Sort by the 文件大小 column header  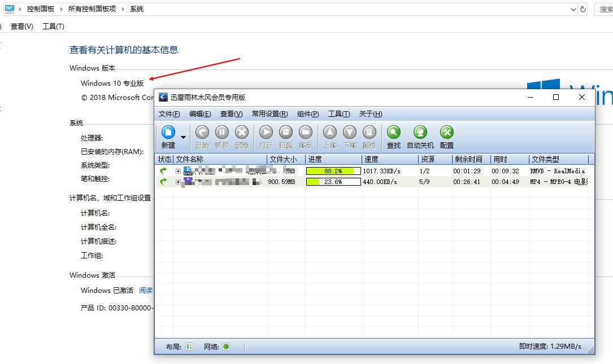(286, 159)
